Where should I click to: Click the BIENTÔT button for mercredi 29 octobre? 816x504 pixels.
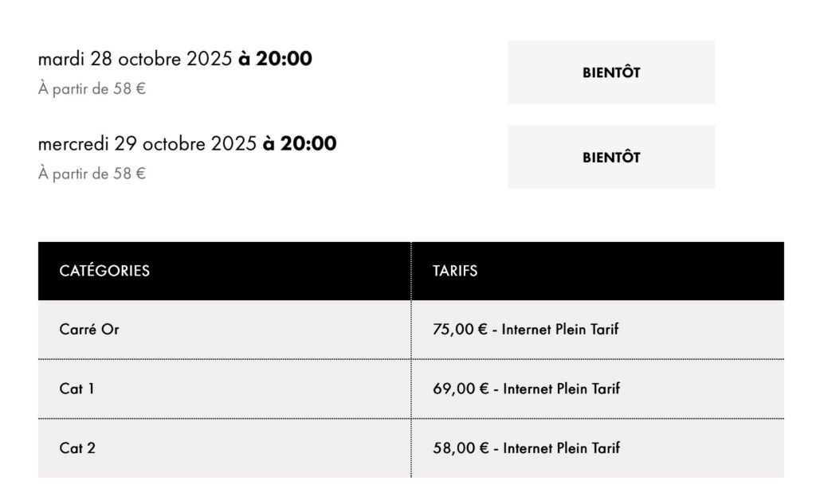[x=611, y=157]
